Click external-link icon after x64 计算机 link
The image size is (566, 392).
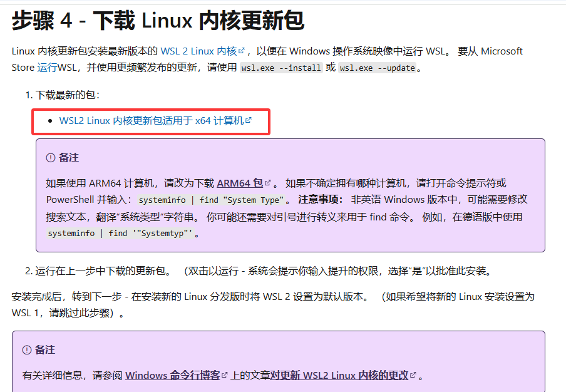point(249,120)
